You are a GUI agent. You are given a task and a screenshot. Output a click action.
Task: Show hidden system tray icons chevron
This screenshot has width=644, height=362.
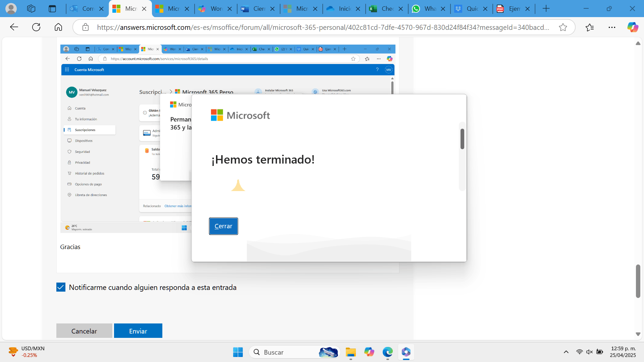coord(566,352)
